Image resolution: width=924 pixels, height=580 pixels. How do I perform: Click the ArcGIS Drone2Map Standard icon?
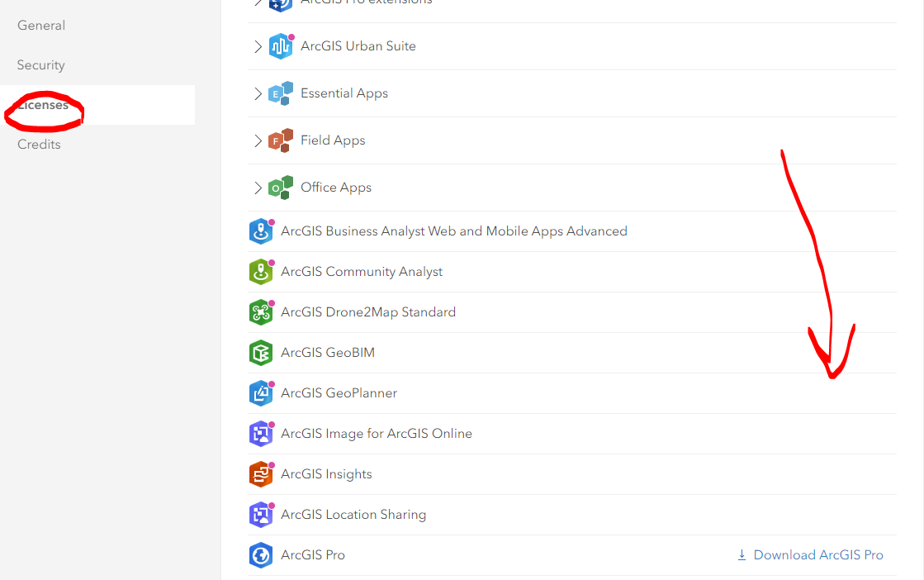[261, 312]
